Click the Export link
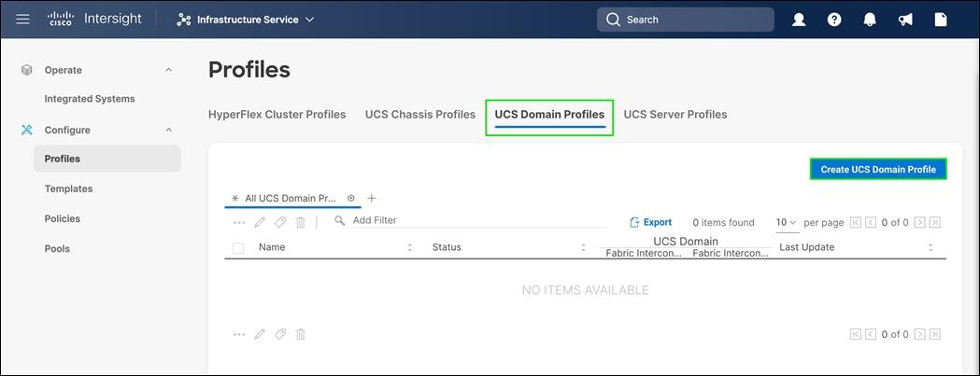980x376 pixels. pos(651,222)
